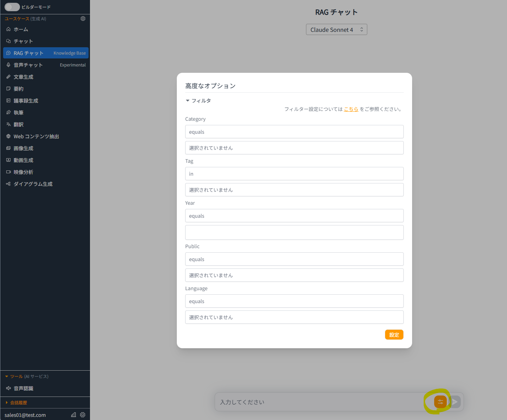Viewport: 507px width, 420px height.
Task: Select the 映像分析 sidebar label
Action: (x=23, y=172)
